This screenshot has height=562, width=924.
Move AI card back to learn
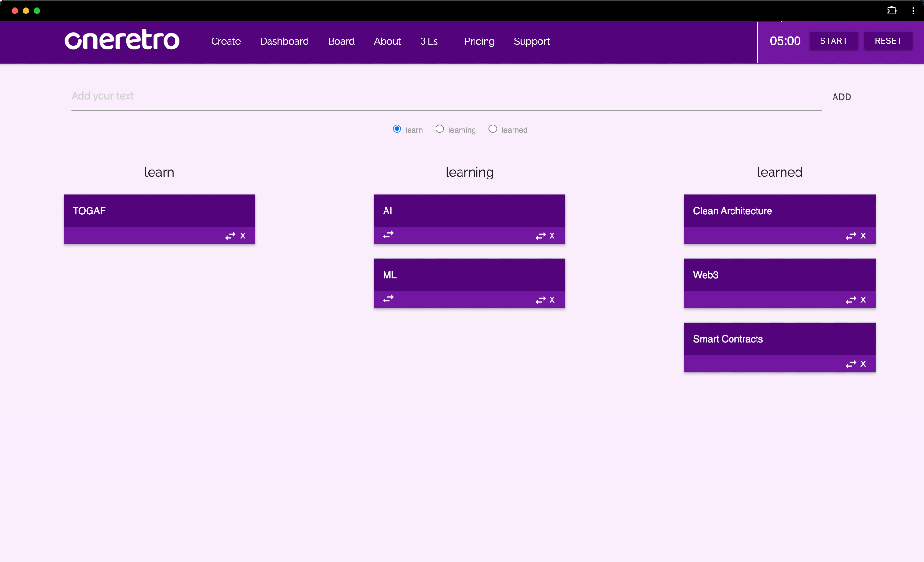coord(388,235)
